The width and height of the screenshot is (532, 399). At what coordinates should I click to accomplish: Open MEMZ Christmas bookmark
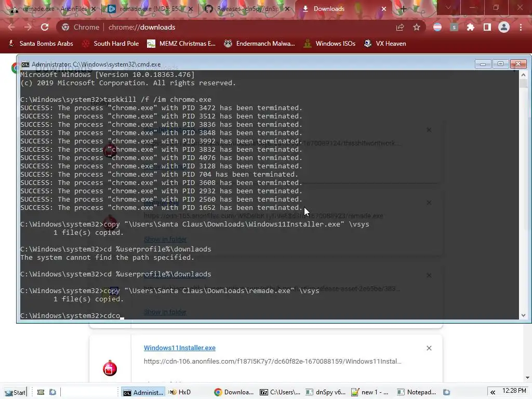(181, 44)
